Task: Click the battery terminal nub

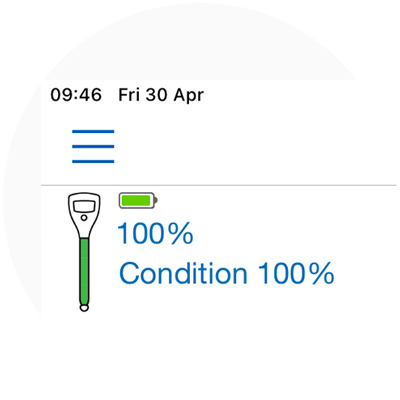Action: coord(156,200)
